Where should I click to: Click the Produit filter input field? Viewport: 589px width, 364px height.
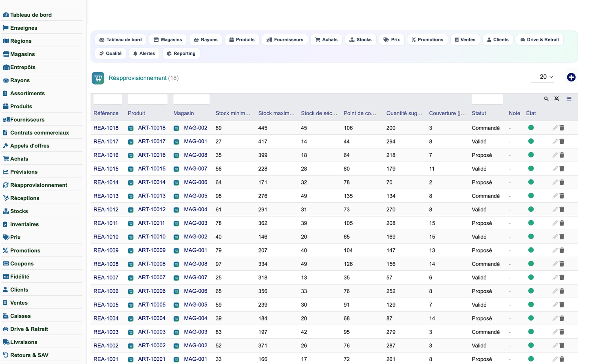pyautogui.click(x=148, y=99)
